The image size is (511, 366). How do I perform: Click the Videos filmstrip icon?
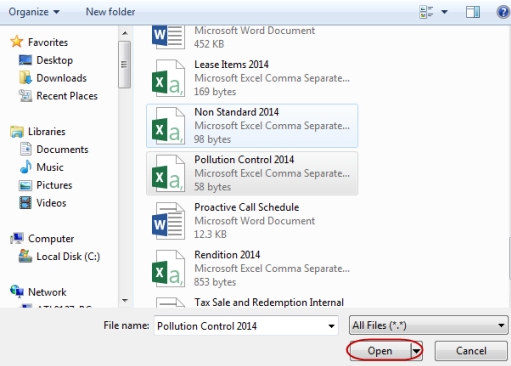[25, 203]
